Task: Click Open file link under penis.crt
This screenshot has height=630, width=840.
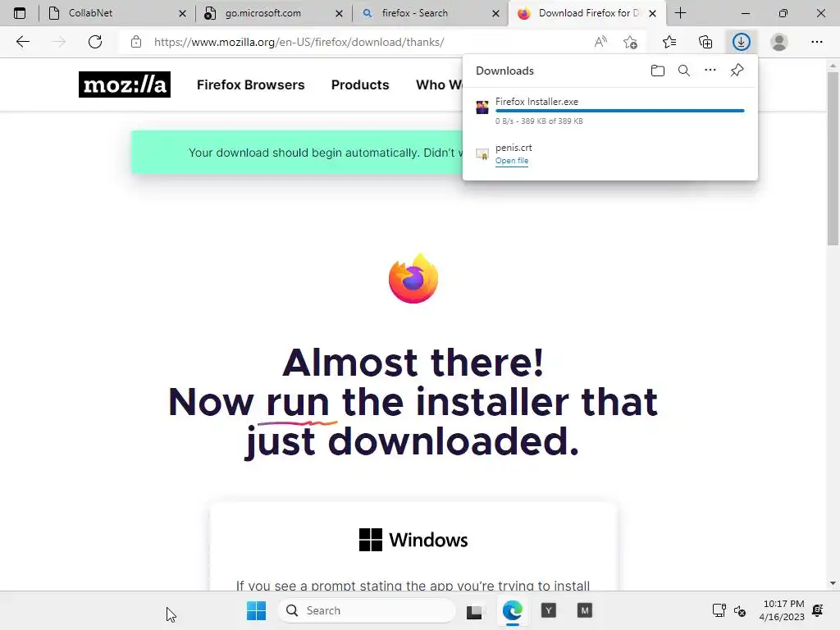Action: 512,161
